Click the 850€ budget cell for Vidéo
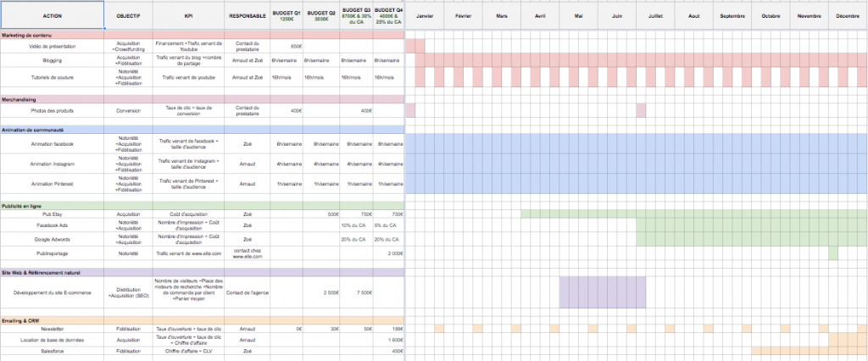 pos(296,46)
